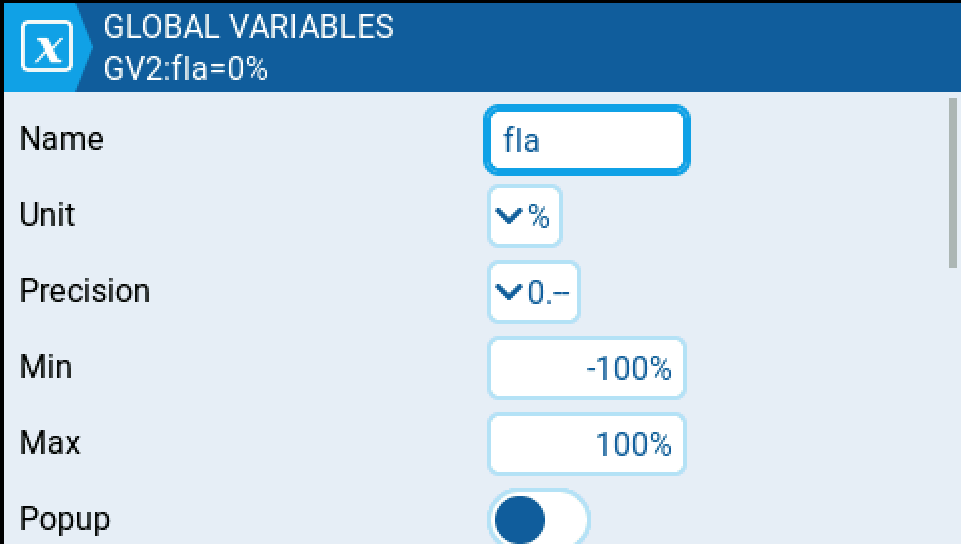The image size is (961, 544).
Task: Select the Max value field 100%
Action: coord(586,444)
